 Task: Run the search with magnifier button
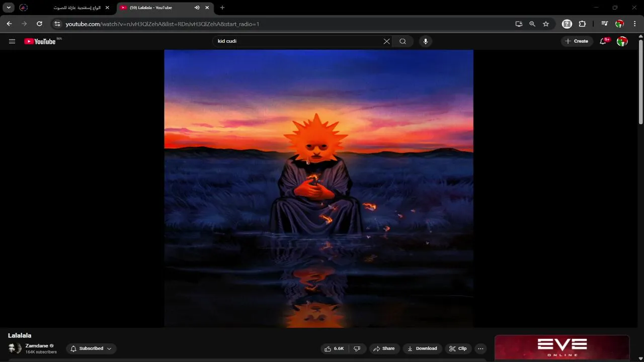[403, 41]
